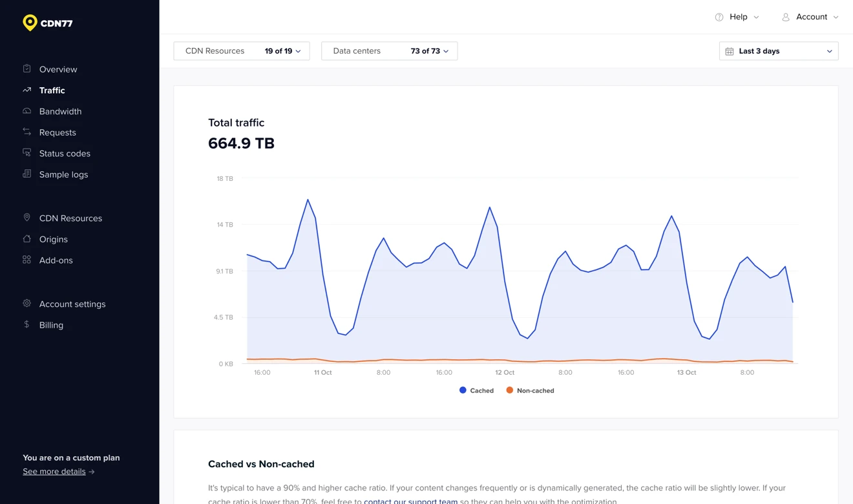853x504 pixels.
Task: Go to Origins in the sidebar
Action: pyautogui.click(x=54, y=239)
